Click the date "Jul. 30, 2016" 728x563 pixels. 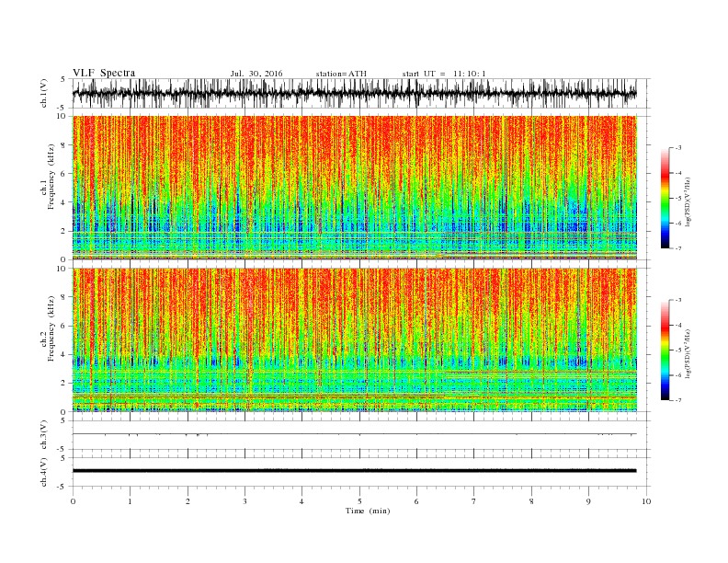pyautogui.click(x=256, y=74)
